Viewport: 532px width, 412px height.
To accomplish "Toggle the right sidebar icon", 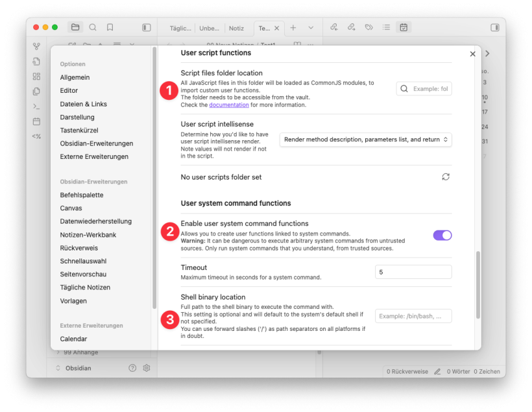I will pos(494,27).
